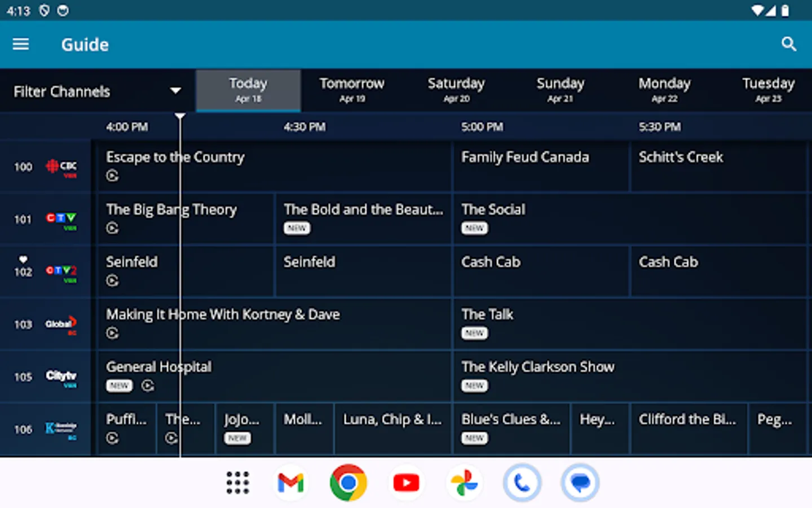The height and width of the screenshot is (508, 812).
Task: Open the JoJo... program on channel 106
Action: tap(245, 428)
